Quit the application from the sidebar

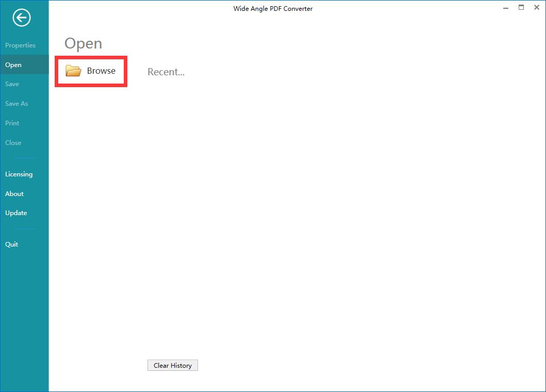coord(11,244)
